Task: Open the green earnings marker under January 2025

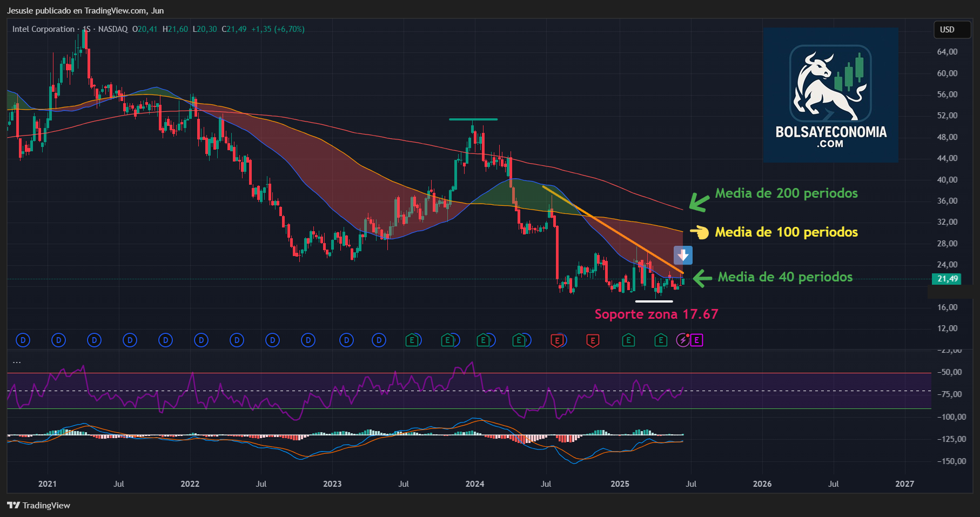Action: [x=628, y=340]
